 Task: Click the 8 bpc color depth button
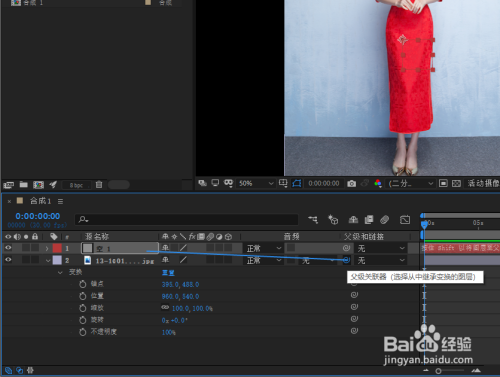point(76,185)
